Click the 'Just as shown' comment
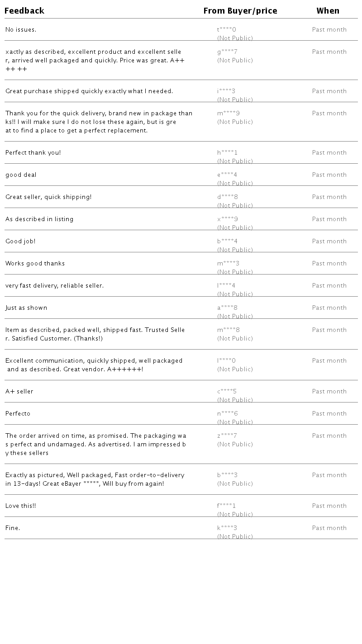The width and height of the screenshot is (362, 644). tap(26, 308)
